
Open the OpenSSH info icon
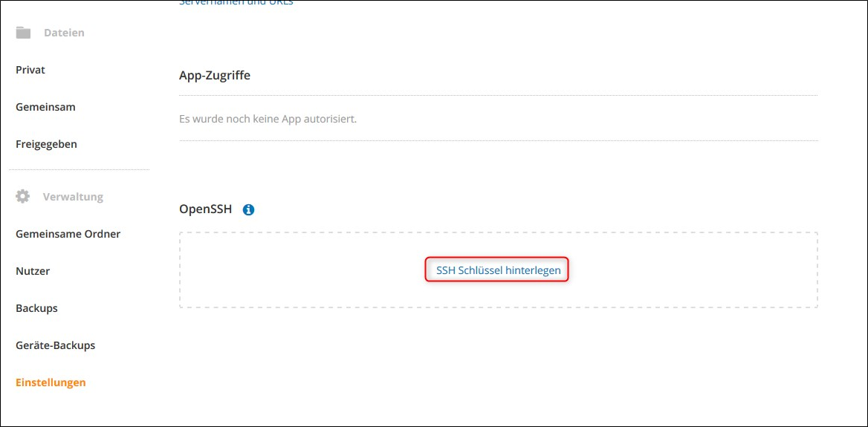click(248, 209)
